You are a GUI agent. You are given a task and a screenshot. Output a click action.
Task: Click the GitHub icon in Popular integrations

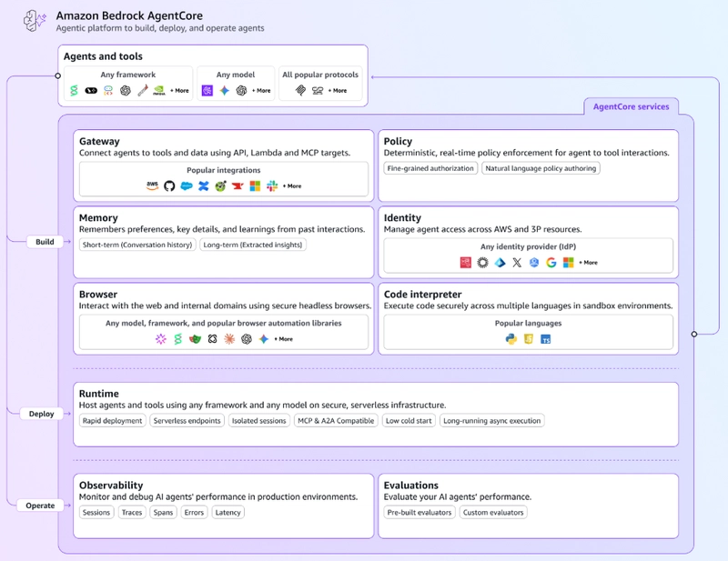[x=169, y=186]
